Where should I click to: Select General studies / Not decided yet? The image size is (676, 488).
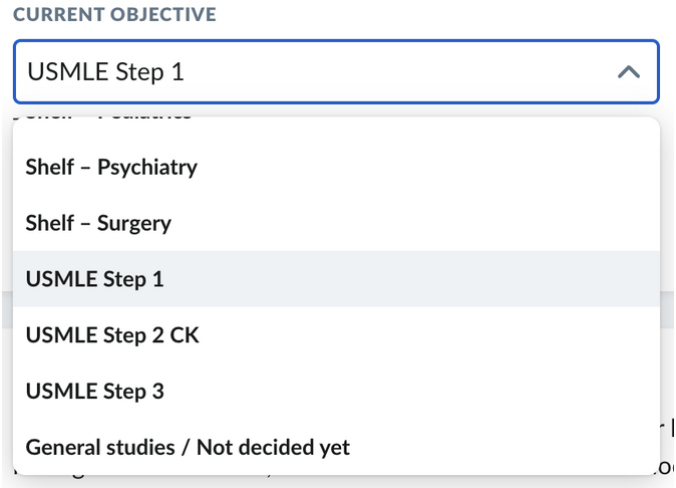(x=188, y=447)
